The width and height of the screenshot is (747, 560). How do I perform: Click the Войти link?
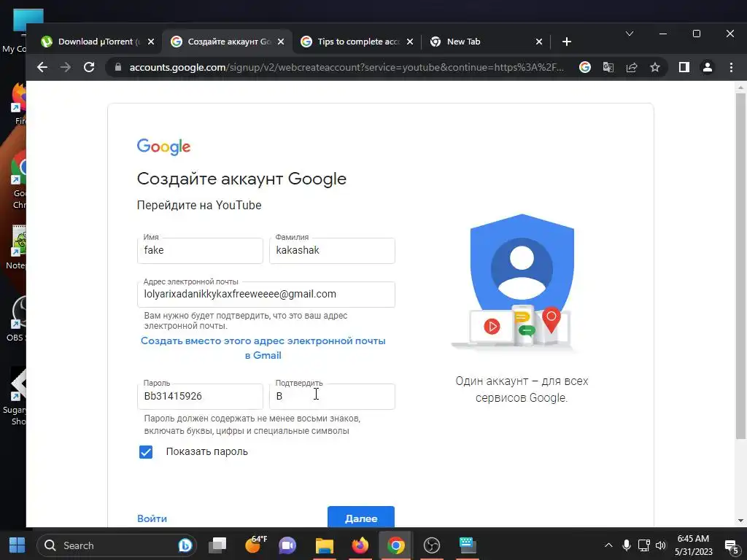(x=152, y=518)
